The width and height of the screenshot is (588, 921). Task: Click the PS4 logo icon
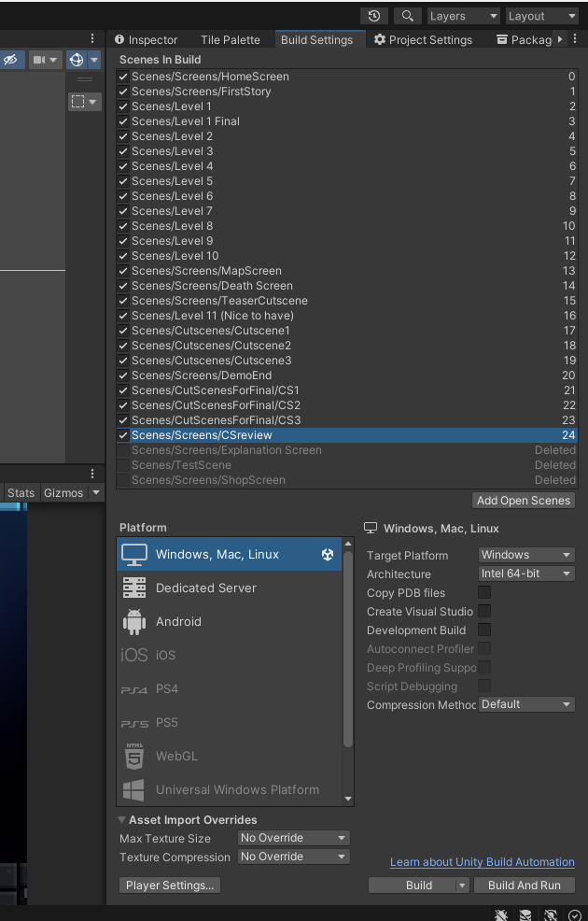[133, 689]
